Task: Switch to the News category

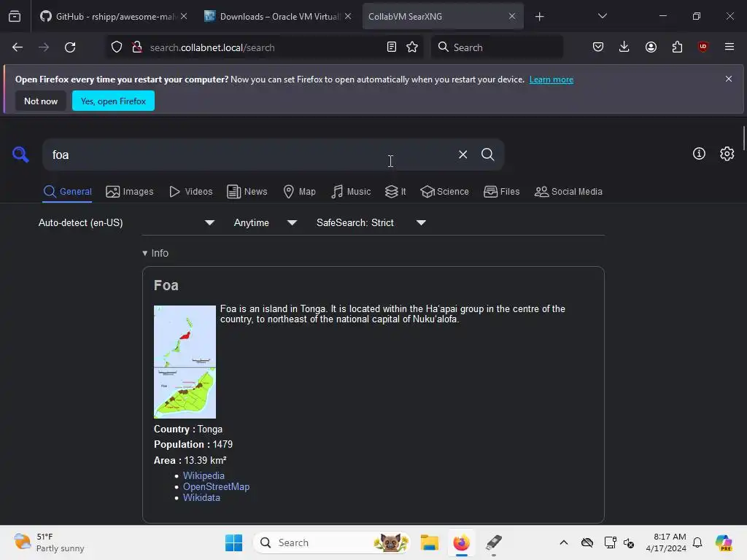Action: pos(247,192)
